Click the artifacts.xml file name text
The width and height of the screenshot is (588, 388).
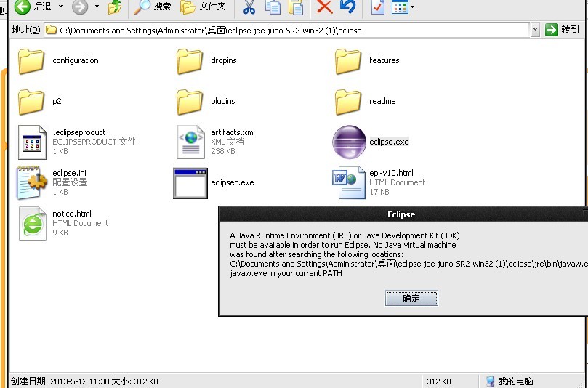click(x=233, y=132)
